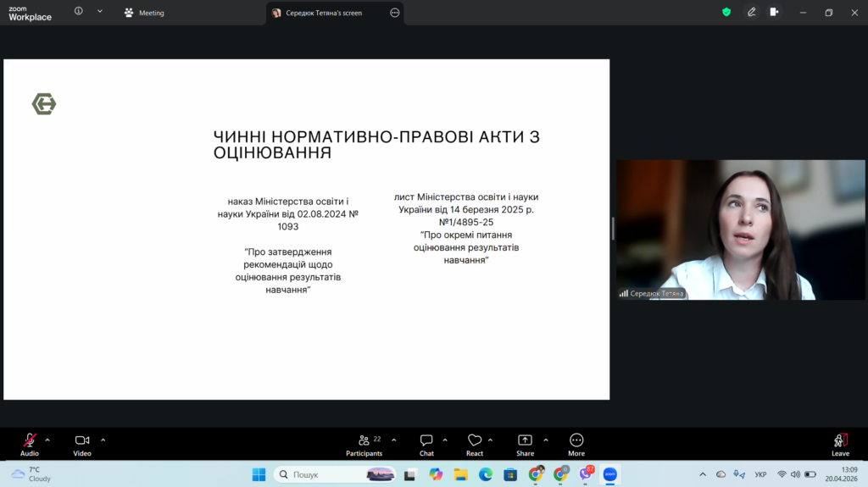Toggle the view layout icon in title bar
The width and height of the screenshot is (868, 487).
(774, 12)
